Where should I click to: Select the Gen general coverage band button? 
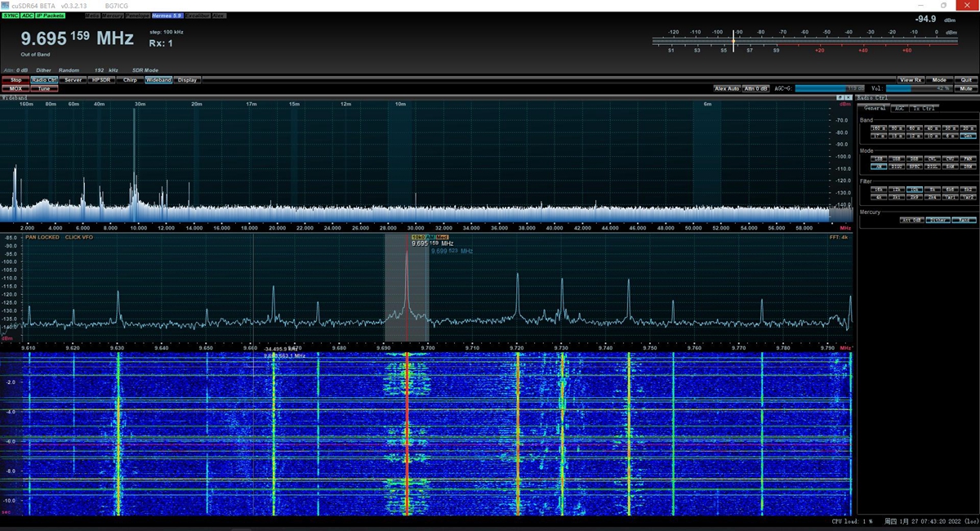(x=969, y=136)
